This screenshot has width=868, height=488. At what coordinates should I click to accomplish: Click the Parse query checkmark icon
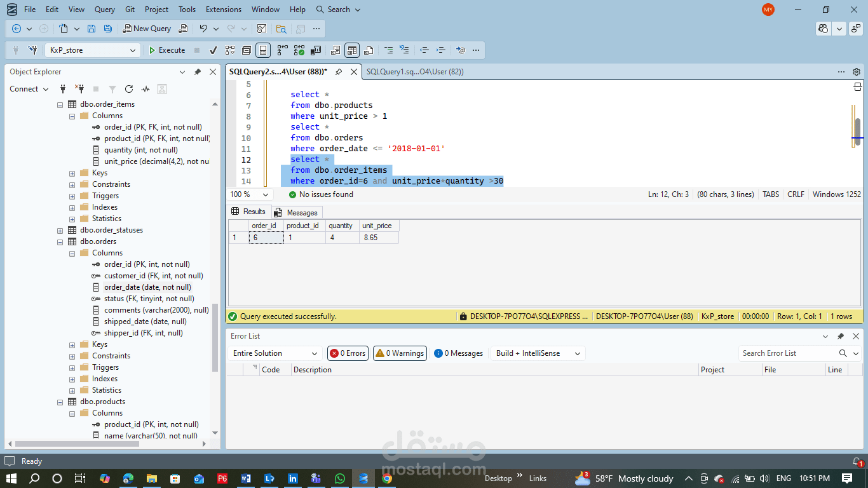214,50
